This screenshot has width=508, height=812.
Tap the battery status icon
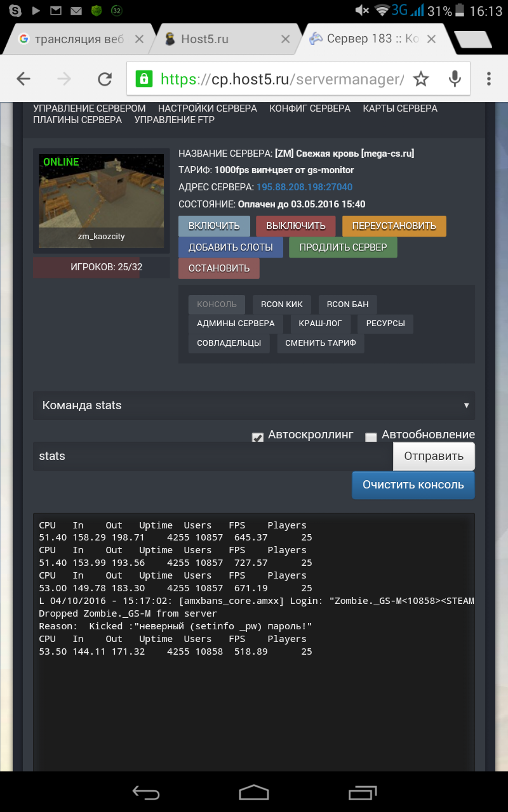(x=461, y=11)
